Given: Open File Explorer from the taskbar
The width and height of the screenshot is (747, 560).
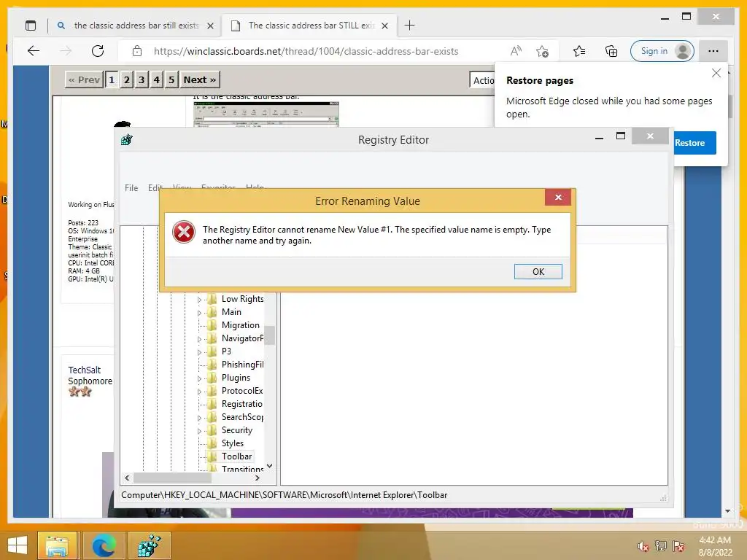Looking at the screenshot, I should point(57,545).
